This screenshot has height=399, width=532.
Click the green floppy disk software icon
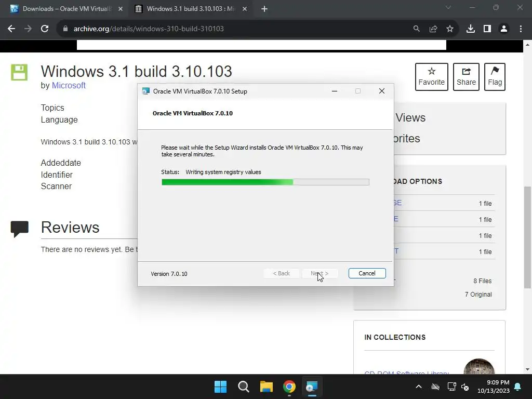19,72
